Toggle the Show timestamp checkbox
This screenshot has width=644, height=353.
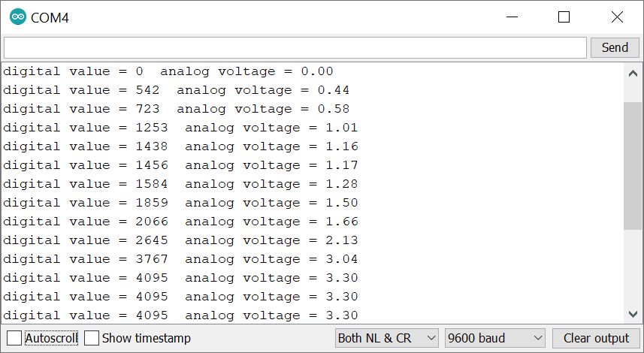92,338
